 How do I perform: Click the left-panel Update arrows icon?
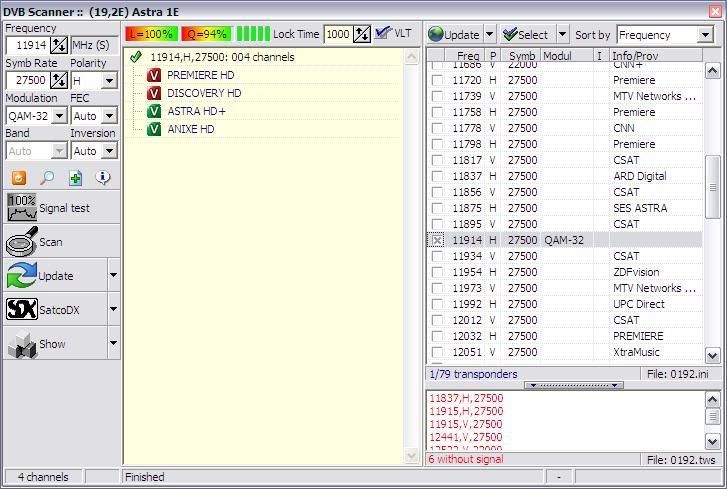tap(21, 275)
